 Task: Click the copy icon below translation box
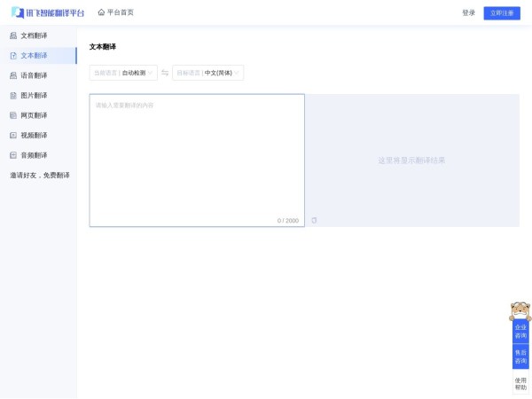(314, 220)
